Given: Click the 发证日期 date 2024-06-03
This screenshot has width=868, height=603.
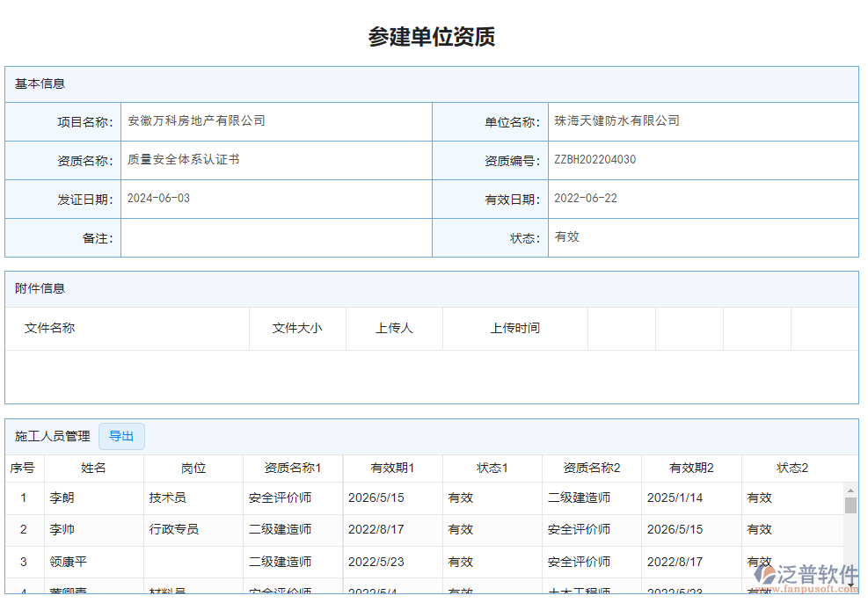Looking at the screenshot, I should 158,198.
